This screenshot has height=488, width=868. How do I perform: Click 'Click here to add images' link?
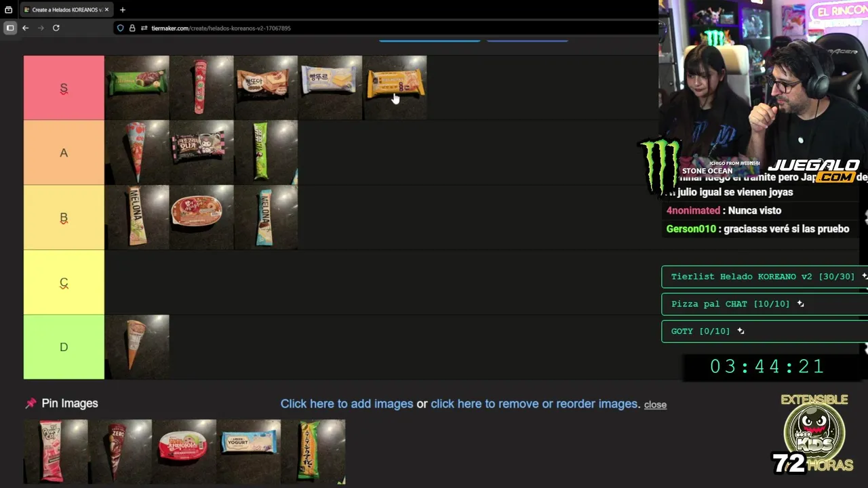coord(347,404)
